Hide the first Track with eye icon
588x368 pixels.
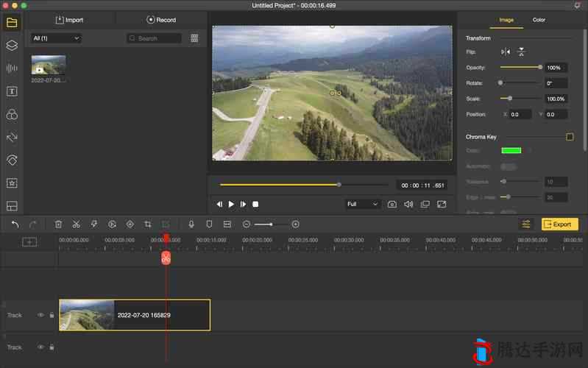[40, 315]
